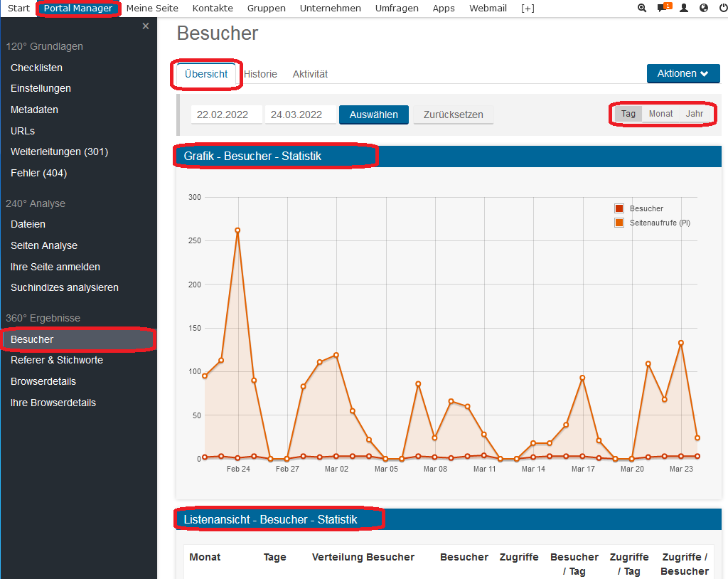The image size is (728, 579).
Task: Click the 120° Grundlagen section heading
Action: pyautogui.click(x=44, y=46)
